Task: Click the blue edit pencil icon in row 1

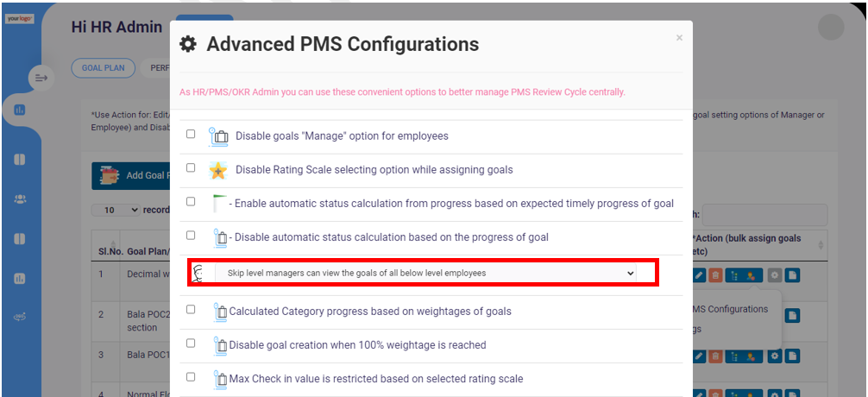Action: (700, 274)
